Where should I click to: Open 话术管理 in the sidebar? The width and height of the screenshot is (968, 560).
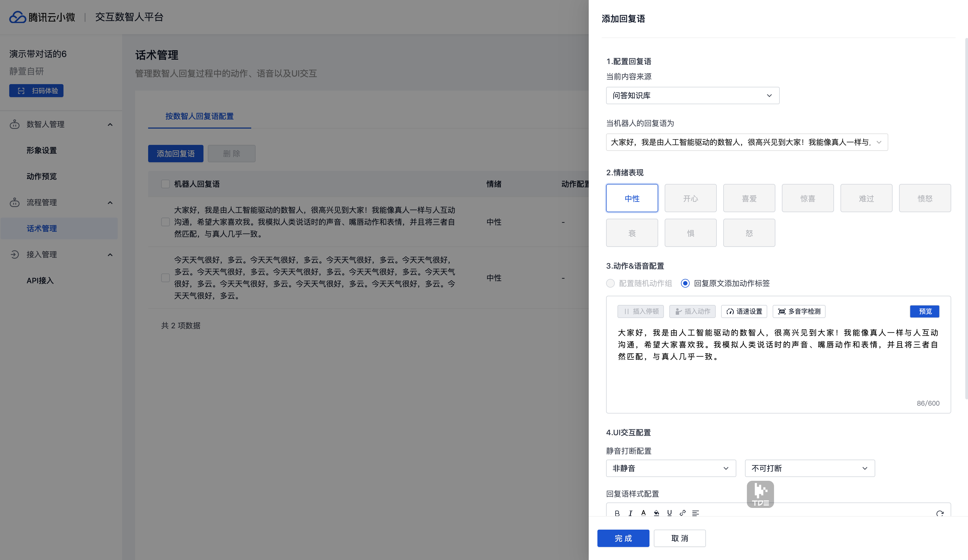(42, 228)
